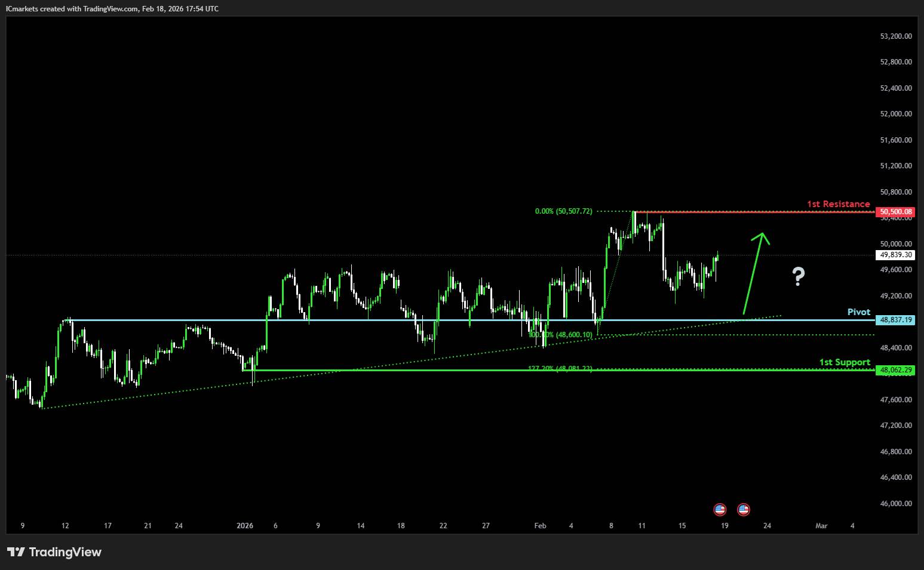Click the ICmarkets TradingView.com header text
The image size is (924, 570).
point(112,8)
